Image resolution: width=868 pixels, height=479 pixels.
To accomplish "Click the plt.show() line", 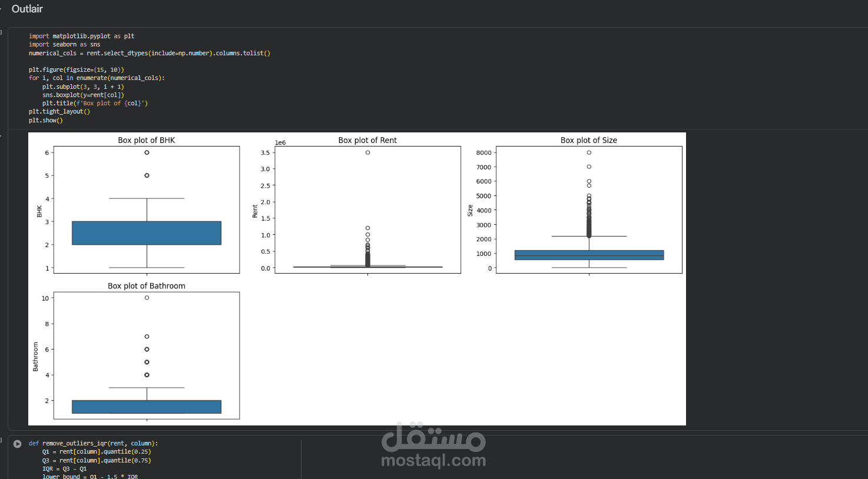I will pos(46,120).
